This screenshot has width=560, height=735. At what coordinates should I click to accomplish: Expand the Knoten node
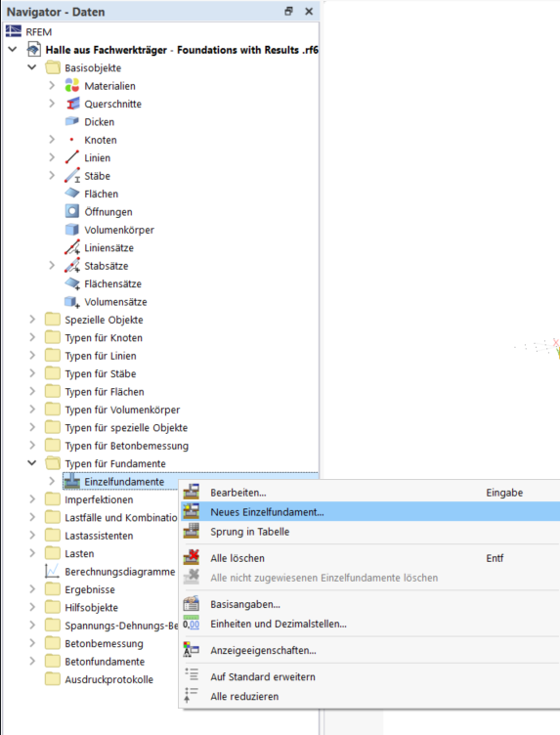(x=52, y=140)
